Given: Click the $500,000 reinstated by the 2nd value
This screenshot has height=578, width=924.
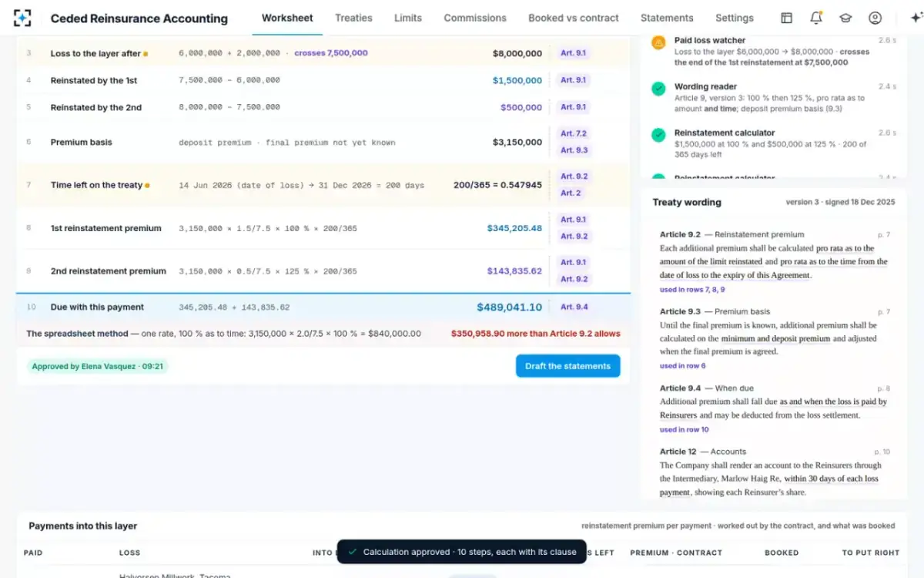Looking at the screenshot, I should click(x=521, y=108).
